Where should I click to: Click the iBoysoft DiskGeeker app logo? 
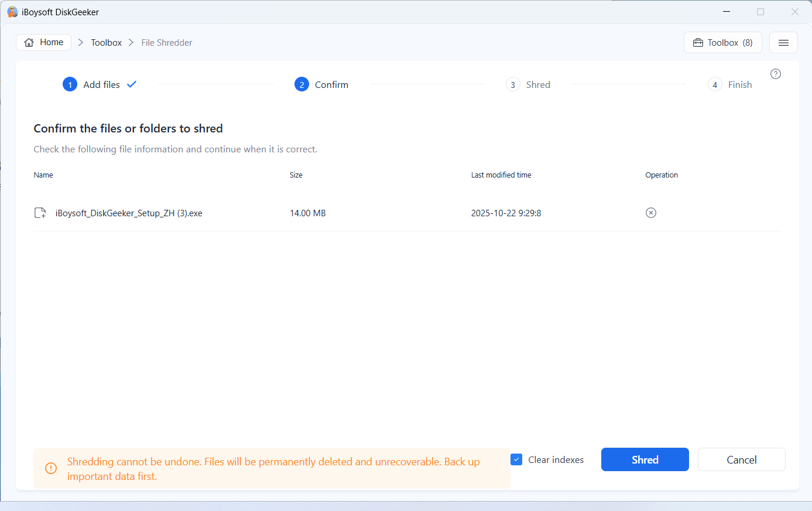12,12
